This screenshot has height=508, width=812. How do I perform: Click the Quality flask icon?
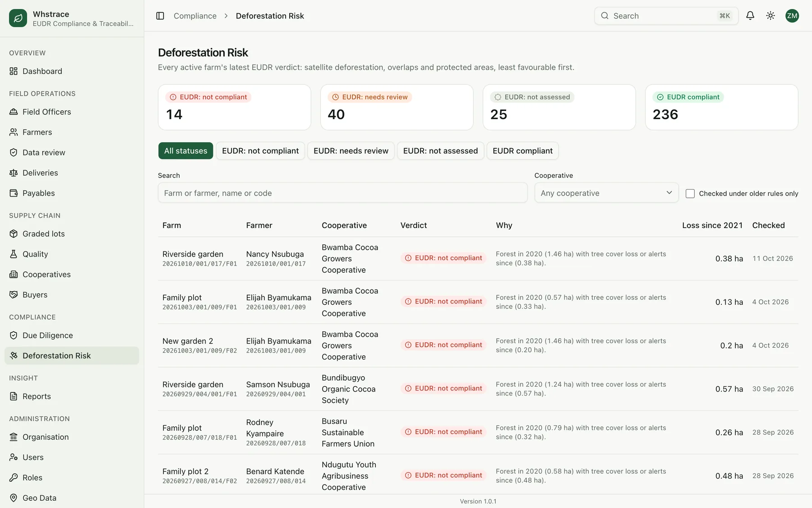pyautogui.click(x=14, y=254)
